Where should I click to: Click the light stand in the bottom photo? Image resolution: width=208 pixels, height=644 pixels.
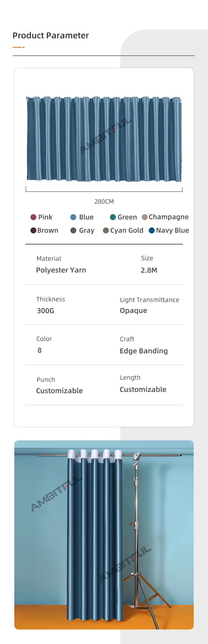[x=137, y=525]
